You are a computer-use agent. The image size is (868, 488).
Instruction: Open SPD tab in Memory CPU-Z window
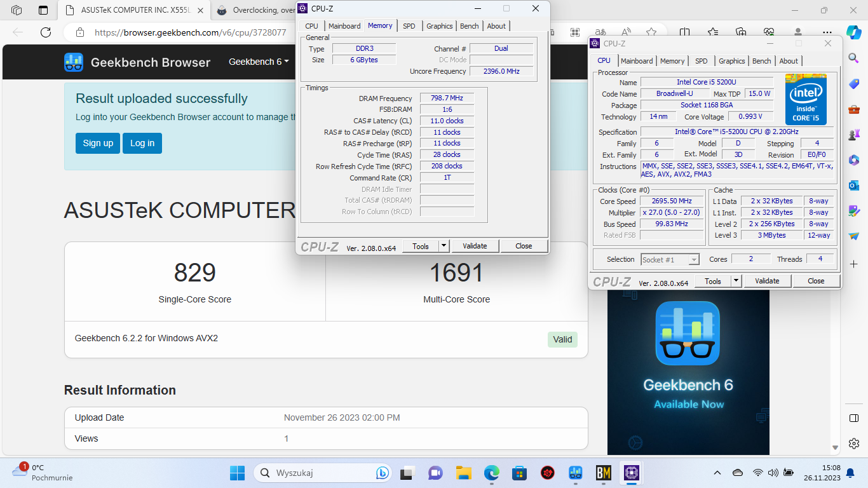(x=409, y=26)
